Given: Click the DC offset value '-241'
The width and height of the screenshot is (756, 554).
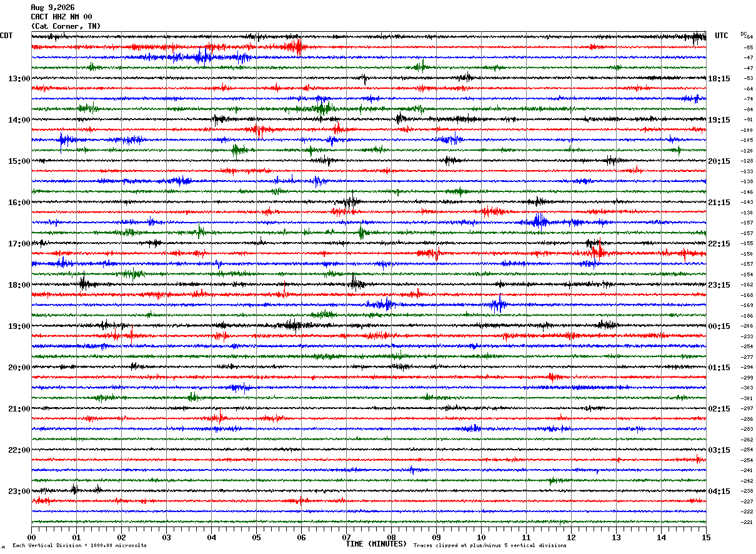Looking at the screenshot, I should point(747,470).
